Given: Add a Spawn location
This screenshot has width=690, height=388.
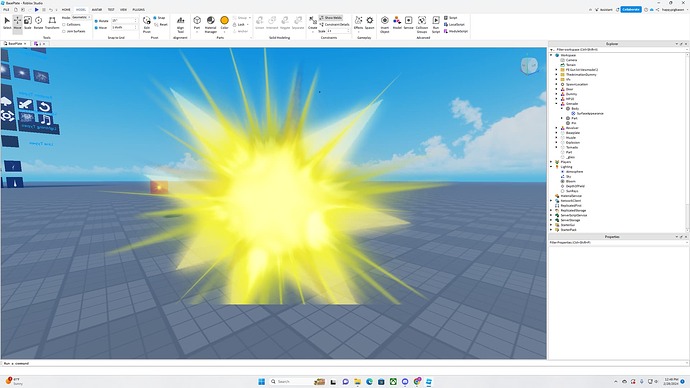Looking at the screenshot, I should [370, 23].
